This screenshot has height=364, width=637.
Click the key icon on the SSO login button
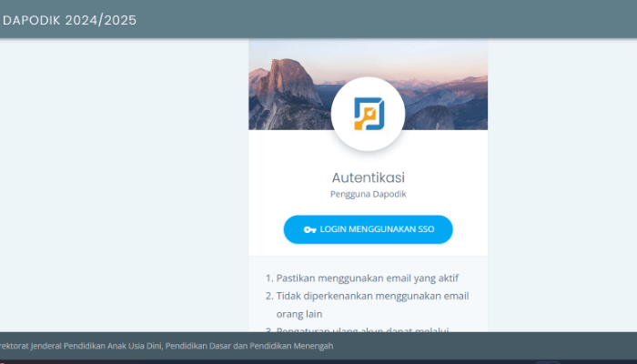coord(309,230)
